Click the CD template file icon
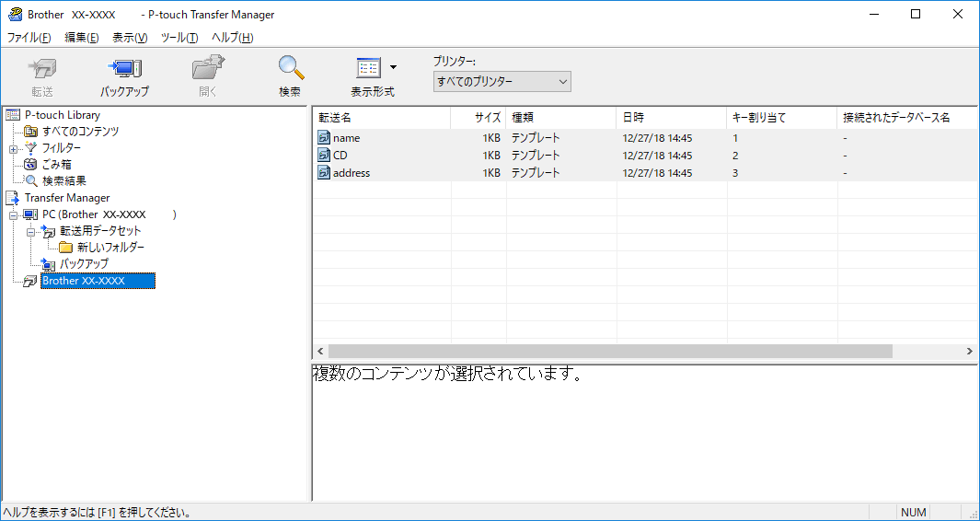Viewport: 980px width, 521px height. (x=324, y=156)
